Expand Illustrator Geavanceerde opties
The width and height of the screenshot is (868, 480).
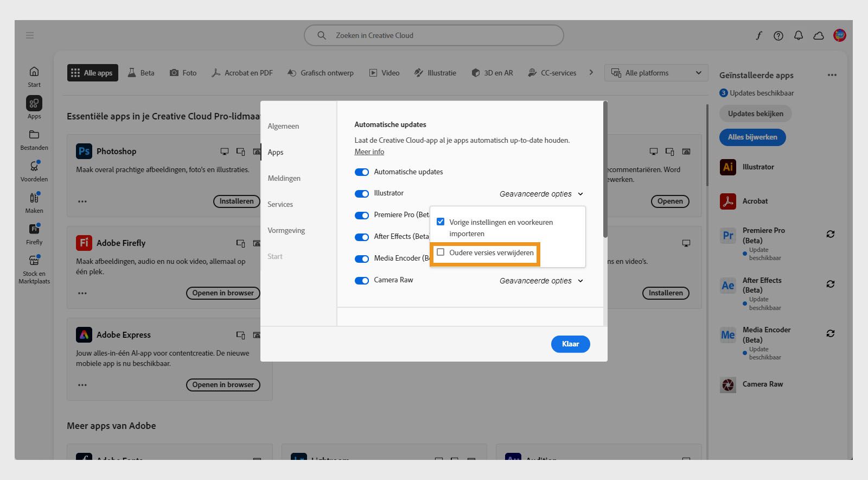click(x=541, y=194)
